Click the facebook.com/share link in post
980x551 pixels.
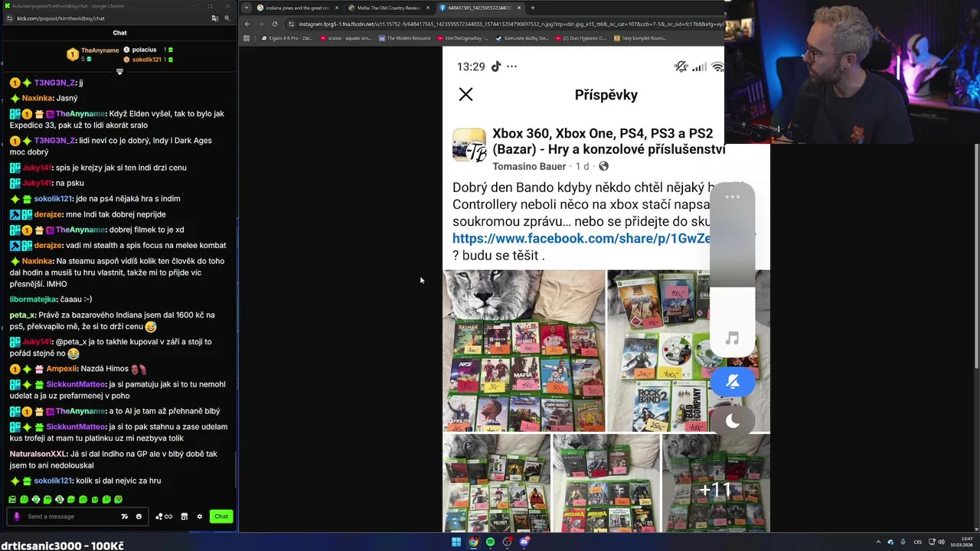click(x=582, y=239)
